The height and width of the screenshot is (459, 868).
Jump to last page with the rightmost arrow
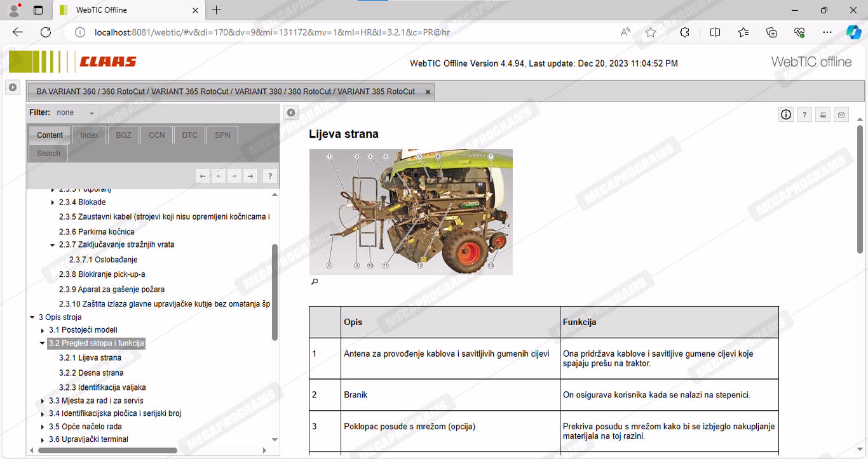(250, 176)
